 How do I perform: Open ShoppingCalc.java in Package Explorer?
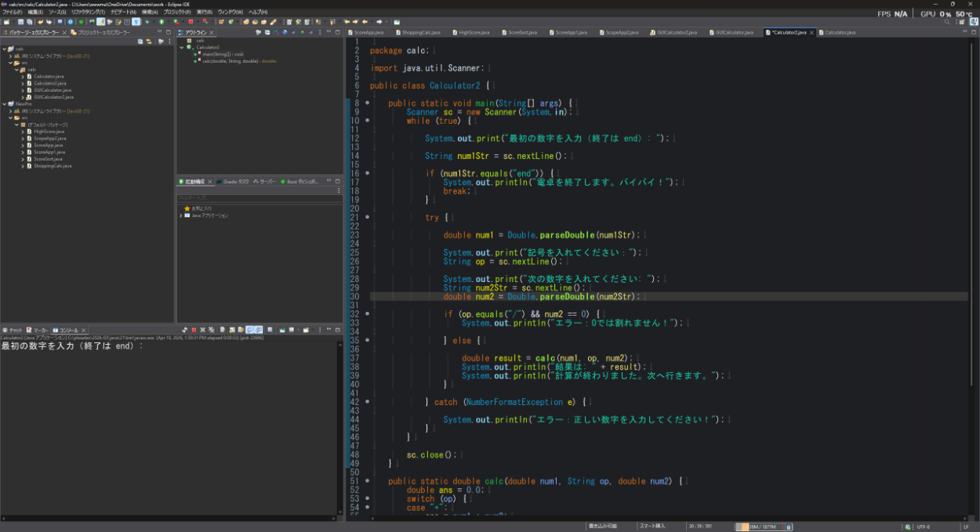[53, 165]
